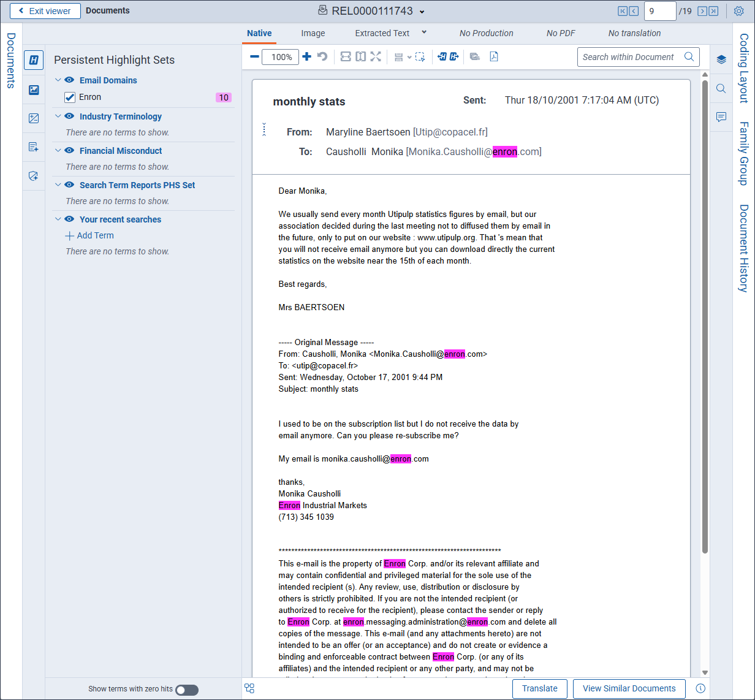The image size is (755, 700).
Task: Click the three-dot handle beside email header
Action: (264, 129)
